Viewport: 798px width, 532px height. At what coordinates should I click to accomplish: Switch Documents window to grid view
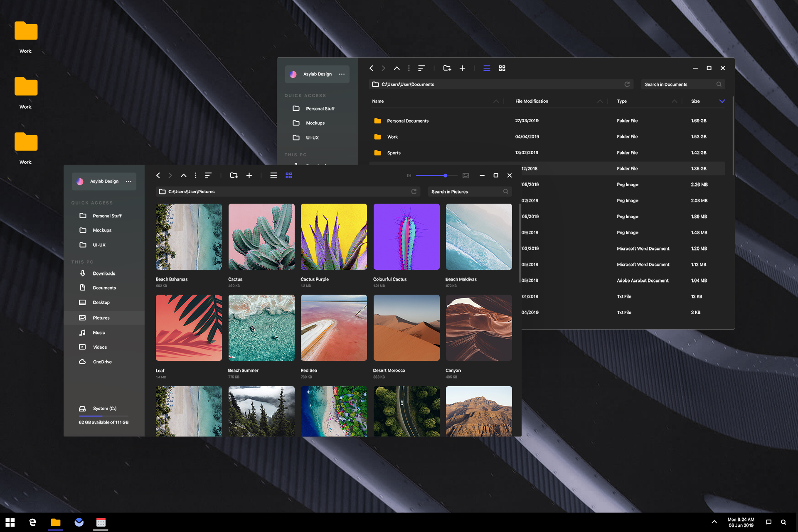(x=502, y=68)
